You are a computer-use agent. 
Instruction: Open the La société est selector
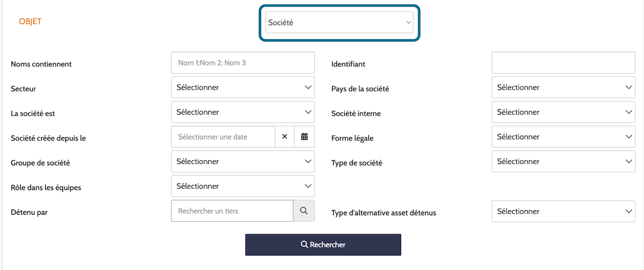[243, 112]
